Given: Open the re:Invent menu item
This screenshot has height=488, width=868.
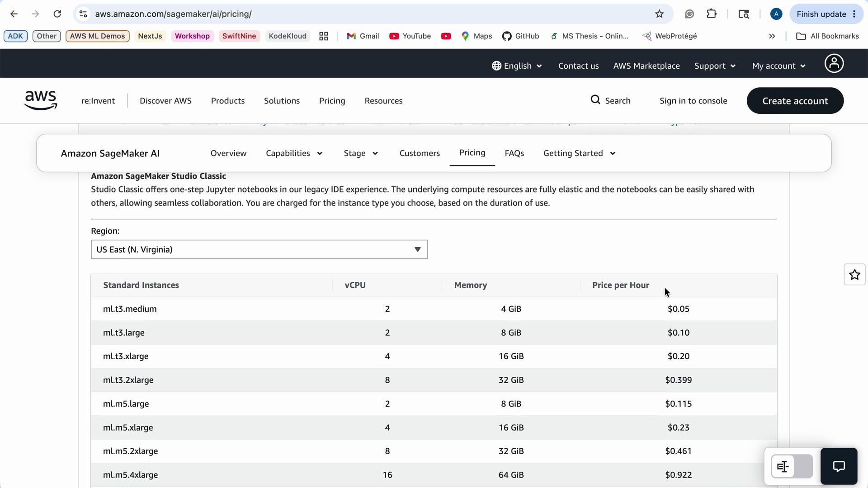Looking at the screenshot, I should tap(98, 101).
